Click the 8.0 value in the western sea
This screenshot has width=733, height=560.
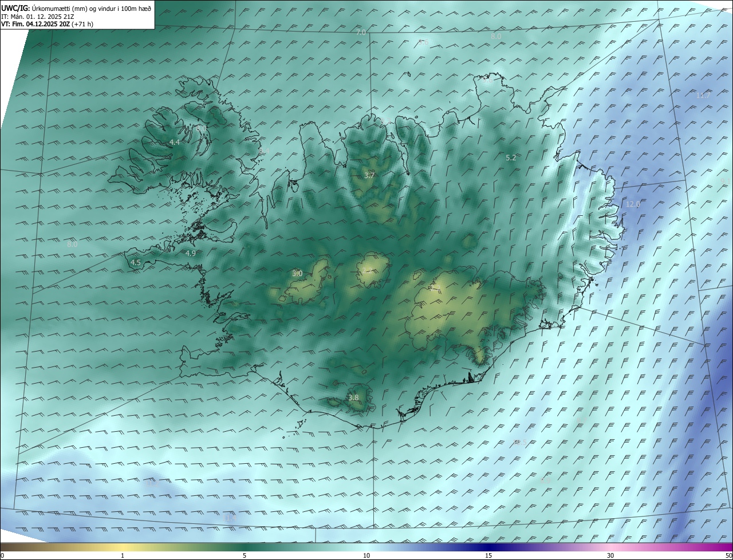(72, 244)
